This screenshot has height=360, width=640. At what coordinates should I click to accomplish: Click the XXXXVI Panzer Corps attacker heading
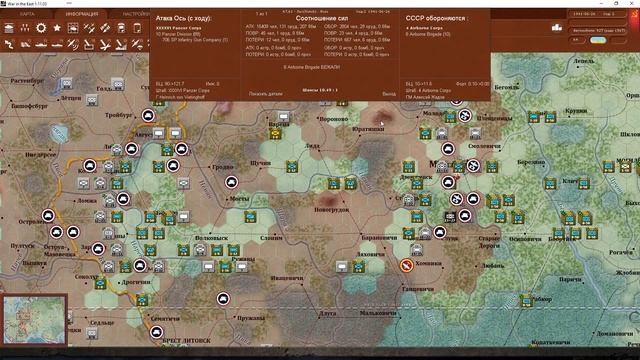click(178, 28)
